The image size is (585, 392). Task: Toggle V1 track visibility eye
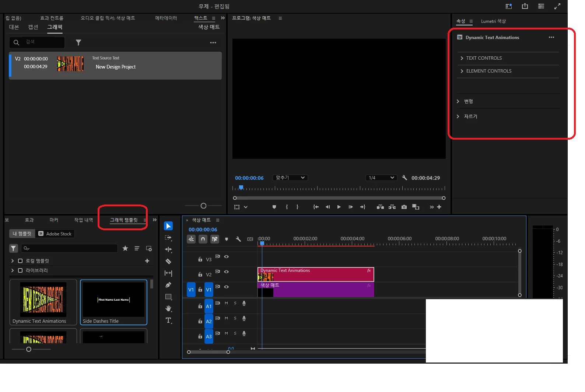tap(227, 287)
